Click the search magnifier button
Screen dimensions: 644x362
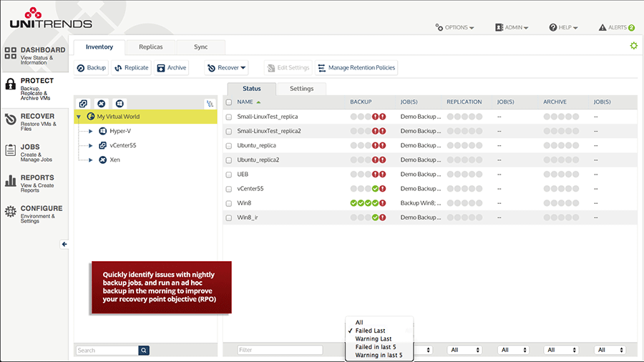[144, 350]
